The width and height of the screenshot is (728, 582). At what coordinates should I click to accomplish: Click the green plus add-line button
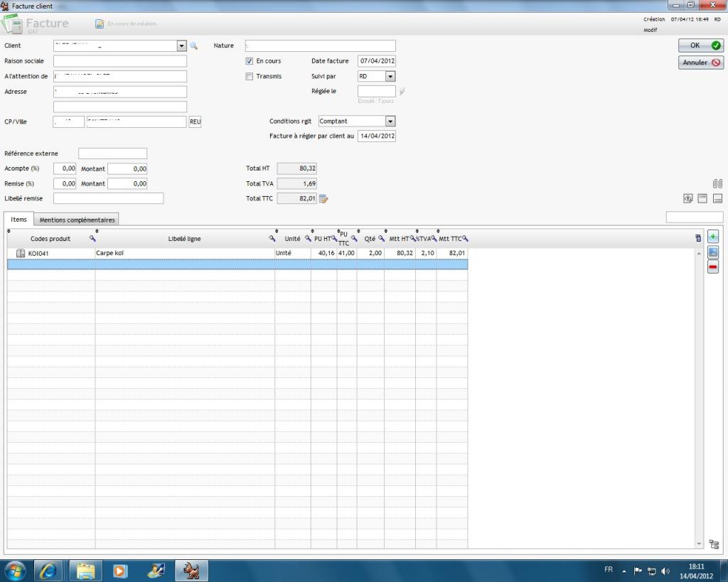pyautogui.click(x=713, y=237)
